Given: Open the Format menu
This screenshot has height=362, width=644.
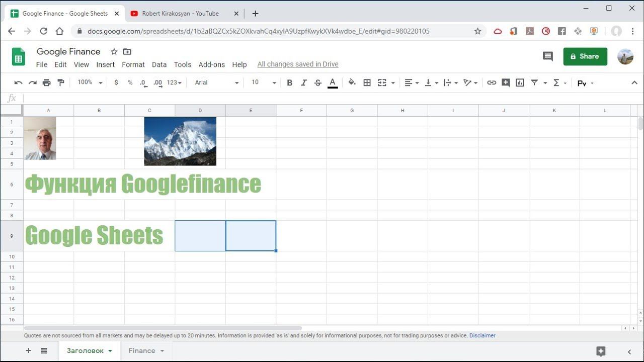Looking at the screenshot, I should click(133, 64).
